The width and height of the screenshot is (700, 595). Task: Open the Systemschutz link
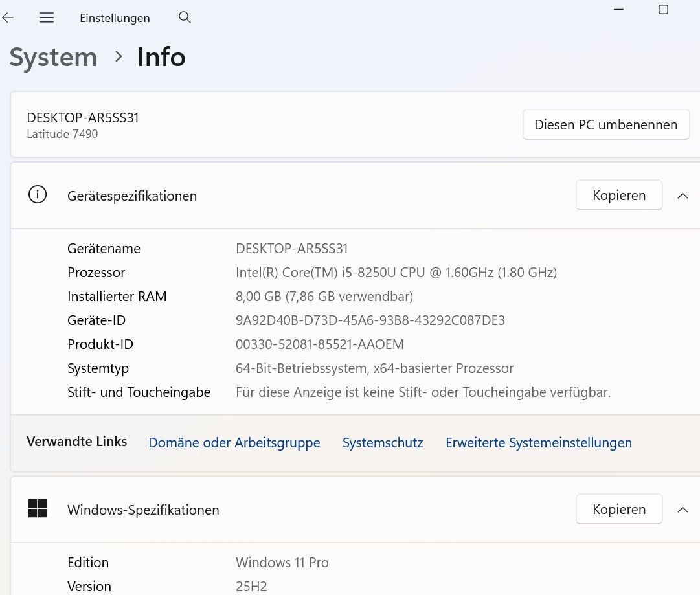click(x=383, y=443)
